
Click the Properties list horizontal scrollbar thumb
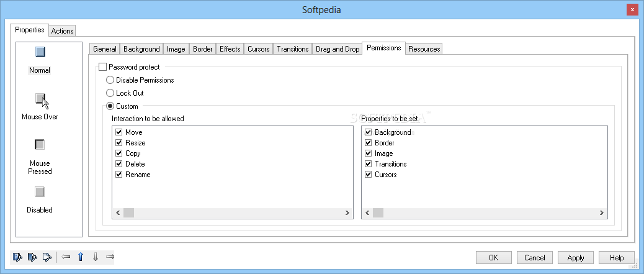point(378,212)
